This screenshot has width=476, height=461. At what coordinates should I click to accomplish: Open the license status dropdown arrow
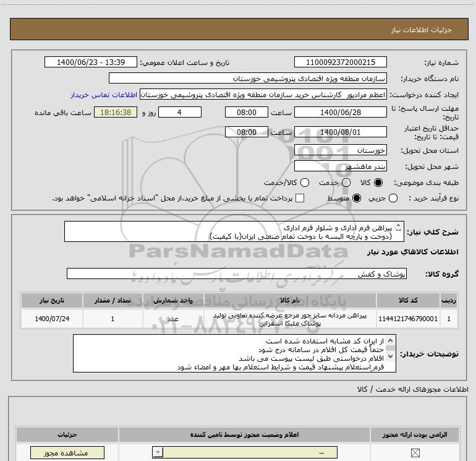click(158, 452)
